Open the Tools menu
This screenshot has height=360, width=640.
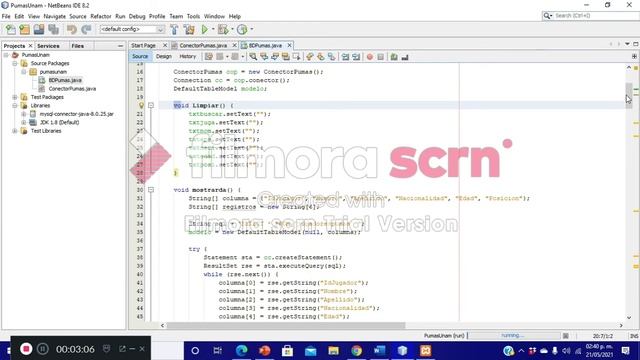point(193,16)
